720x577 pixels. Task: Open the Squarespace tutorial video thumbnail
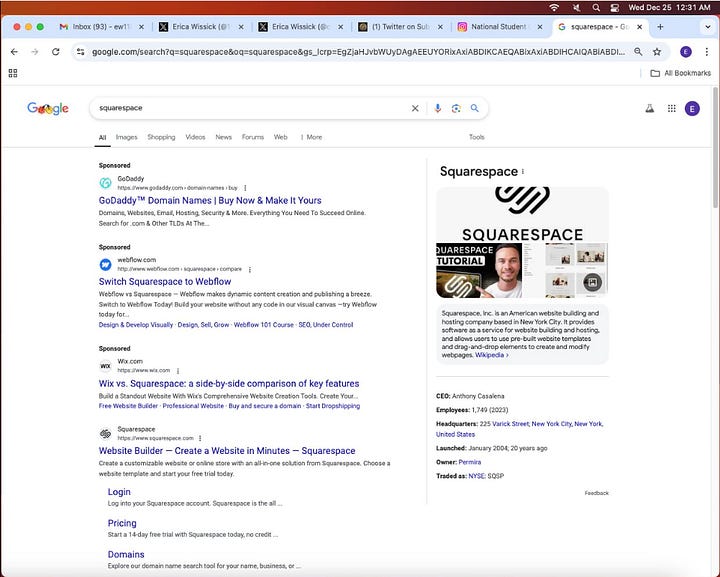[x=479, y=271]
